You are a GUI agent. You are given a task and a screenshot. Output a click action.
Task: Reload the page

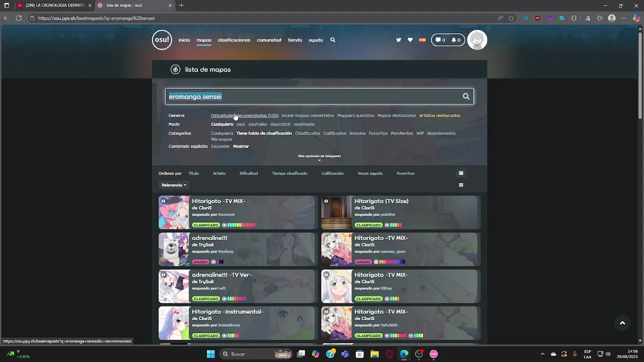point(19,18)
